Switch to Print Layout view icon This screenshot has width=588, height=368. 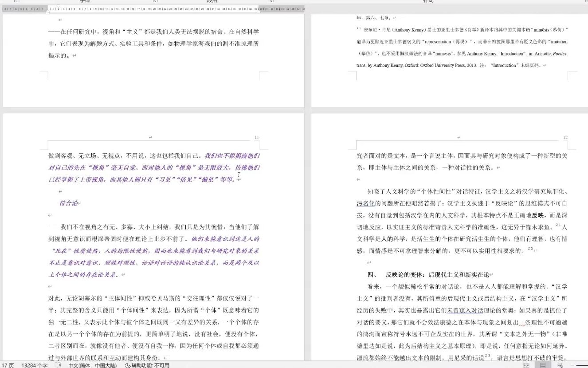542,365
